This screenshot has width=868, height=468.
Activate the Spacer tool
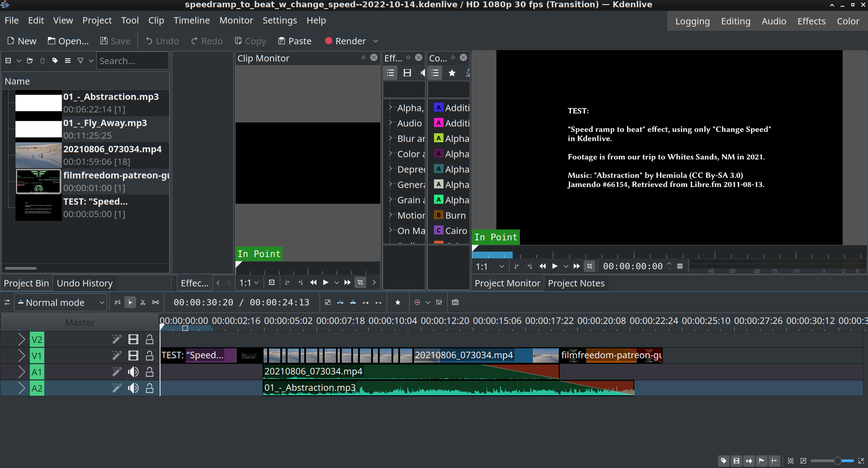pos(156,303)
